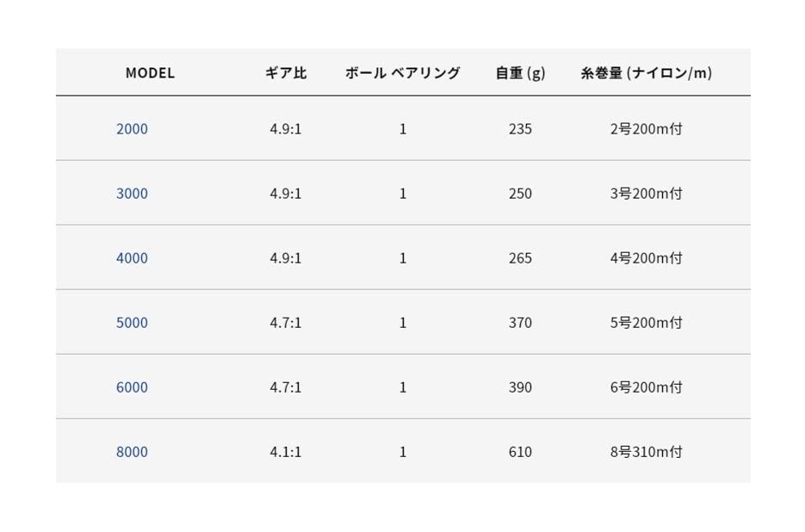Click the ボール ベアリング column header
This screenshot has height=532, width=805.
(x=402, y=73)
